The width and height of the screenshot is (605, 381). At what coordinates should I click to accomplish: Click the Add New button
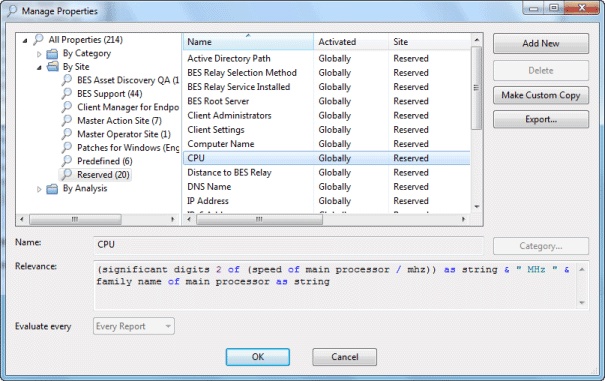pos(541,44)
